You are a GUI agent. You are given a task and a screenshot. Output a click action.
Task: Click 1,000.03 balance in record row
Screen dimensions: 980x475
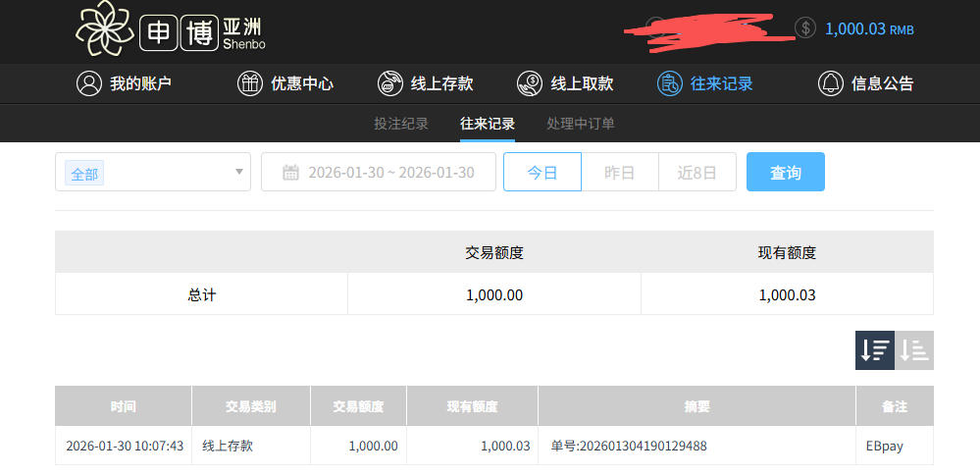click(x=505, y=447)
